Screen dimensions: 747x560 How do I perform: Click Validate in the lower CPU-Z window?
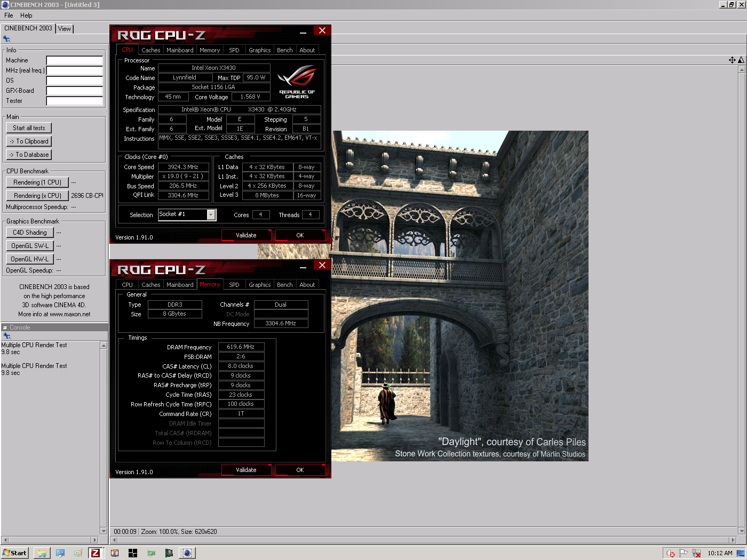coord(246,470)
